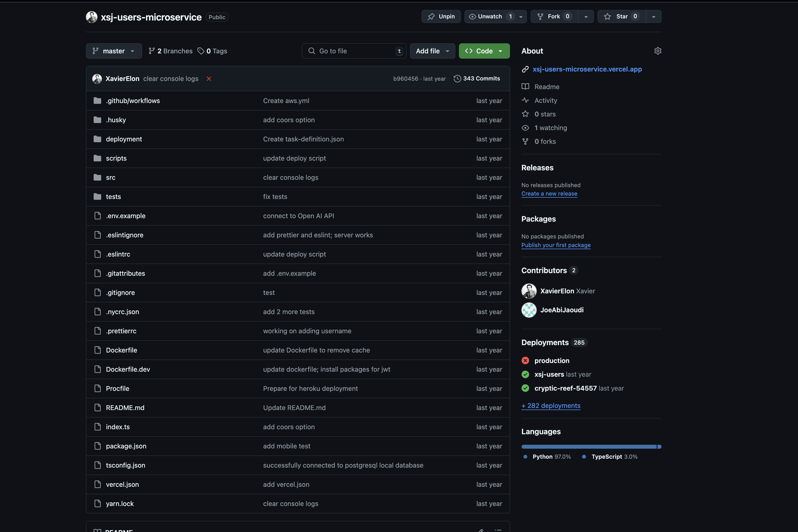Click the eye icon beside 1 watching
The image size is (798, 532).
tap(525, 128)
